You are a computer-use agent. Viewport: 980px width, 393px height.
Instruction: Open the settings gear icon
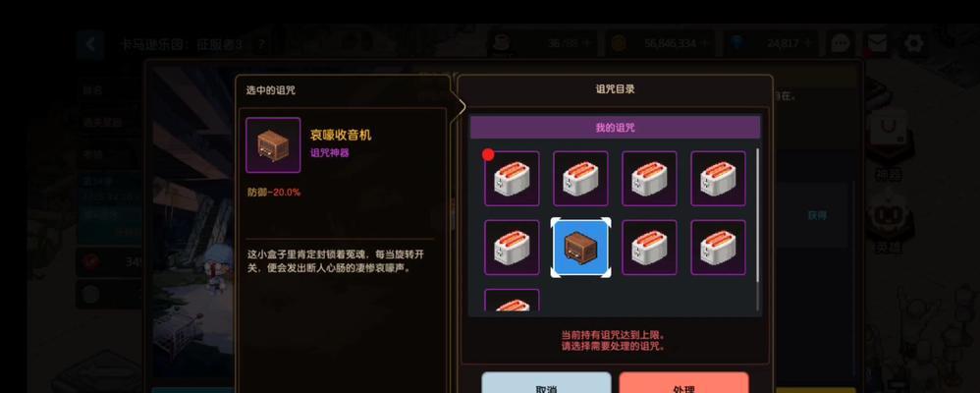(914, 43)
